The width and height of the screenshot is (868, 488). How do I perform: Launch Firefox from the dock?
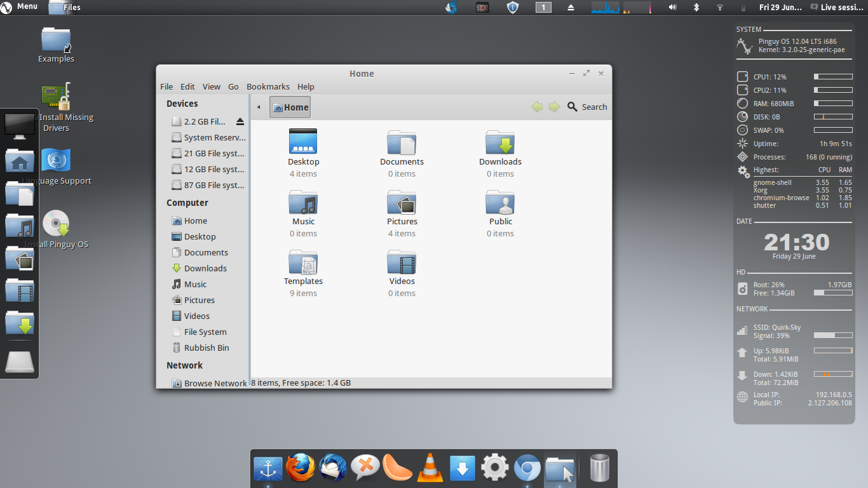300,469
